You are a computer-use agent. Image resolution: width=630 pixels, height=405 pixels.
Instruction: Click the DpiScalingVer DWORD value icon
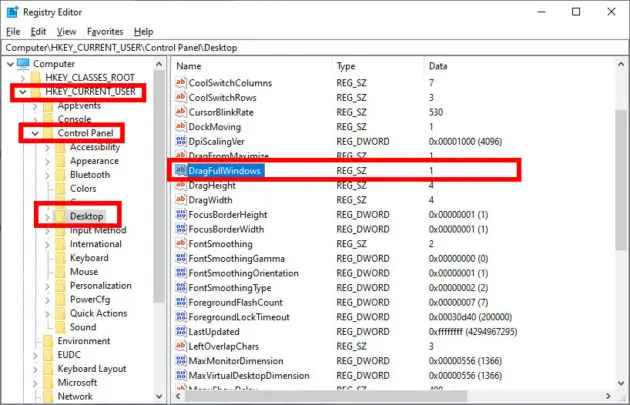click(x=181, y=141)
